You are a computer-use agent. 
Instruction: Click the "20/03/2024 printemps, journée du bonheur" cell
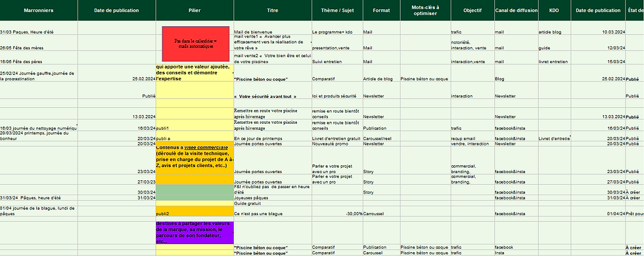click(39, 136)
